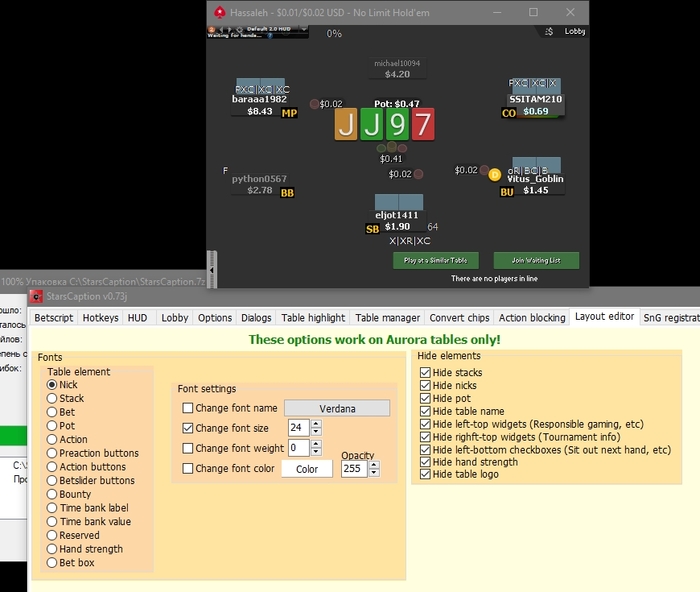Open the Table highlight tab

(313, 317)
